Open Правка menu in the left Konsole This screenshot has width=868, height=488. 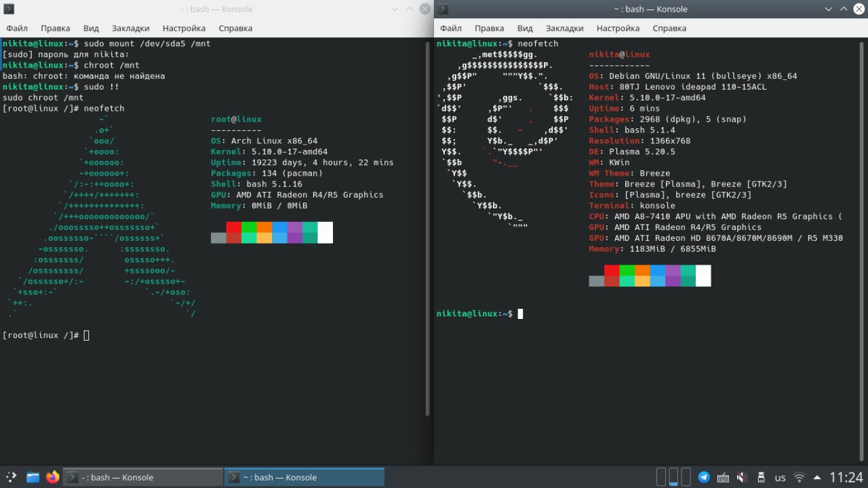55,28
